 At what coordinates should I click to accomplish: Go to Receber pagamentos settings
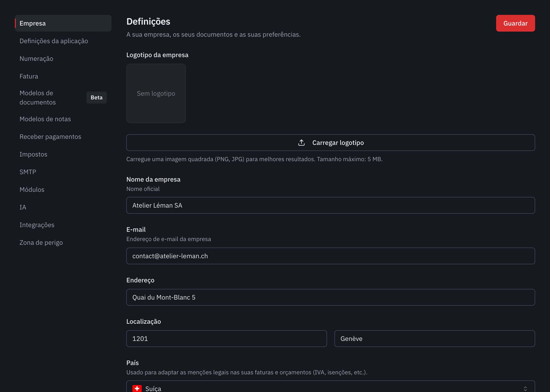coord(63,136)
